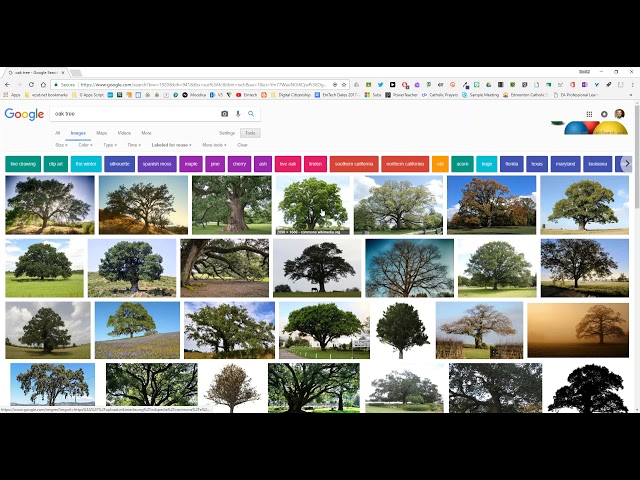Filter by the purple maple chip
The image size is (640, 480).
[x=191, y=164]
